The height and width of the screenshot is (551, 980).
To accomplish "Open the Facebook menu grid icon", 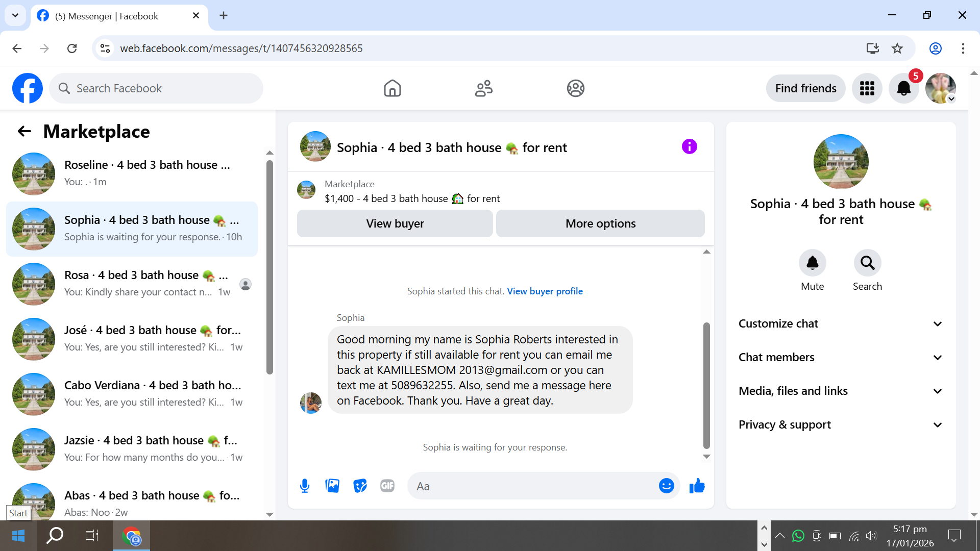I will click(x=867, y=88).
